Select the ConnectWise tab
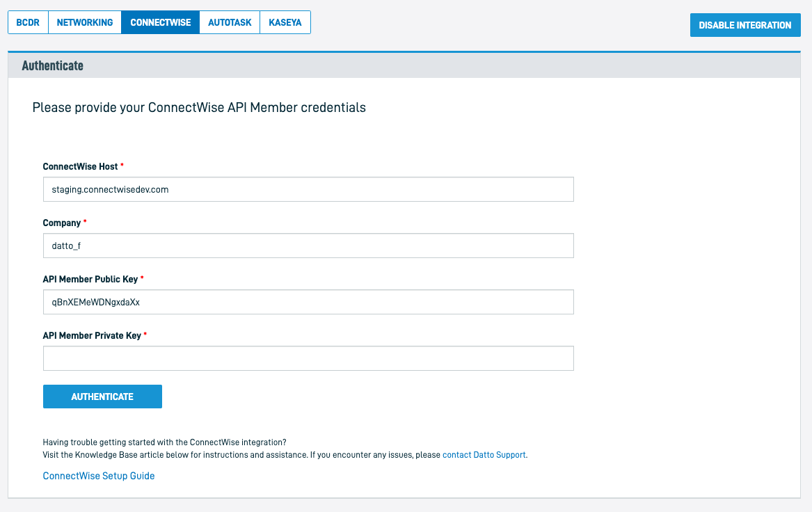 tap(161, 22)
